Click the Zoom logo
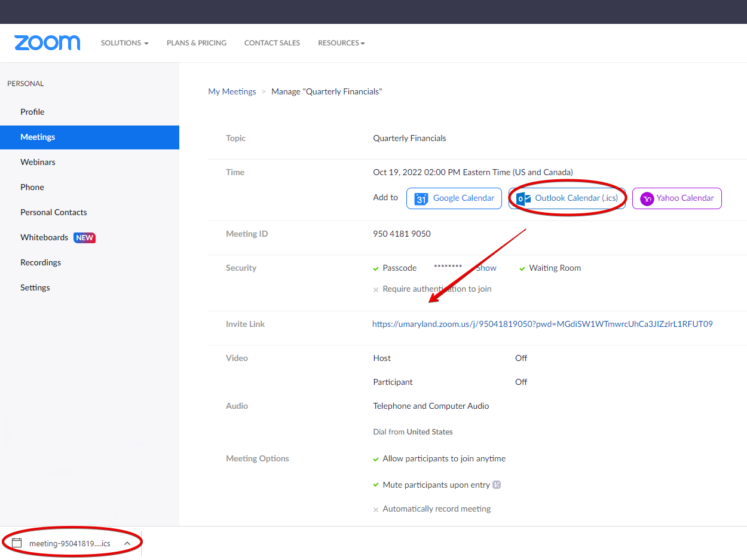This screenshot has width=747, height=560. [47, 43]
